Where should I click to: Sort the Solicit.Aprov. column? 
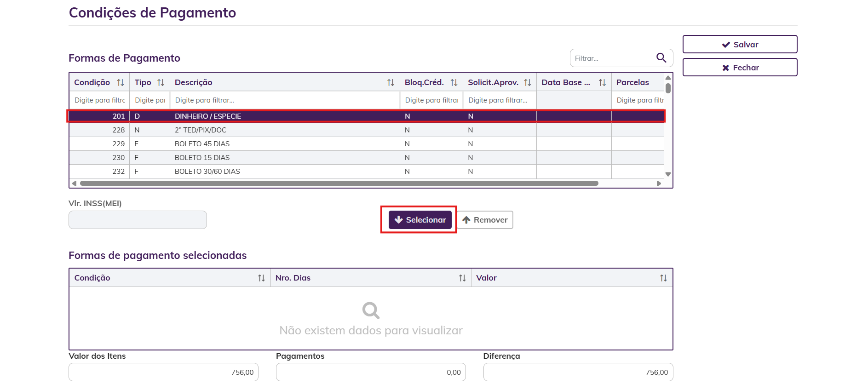[x=528, y=83]
